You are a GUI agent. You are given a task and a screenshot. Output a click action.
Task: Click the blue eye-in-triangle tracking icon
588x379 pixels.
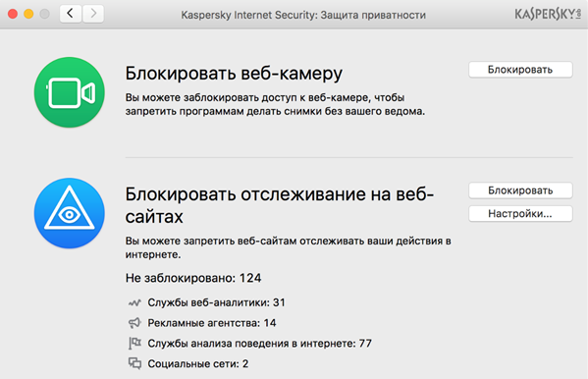pyautogui.click(x=70, y=213)
